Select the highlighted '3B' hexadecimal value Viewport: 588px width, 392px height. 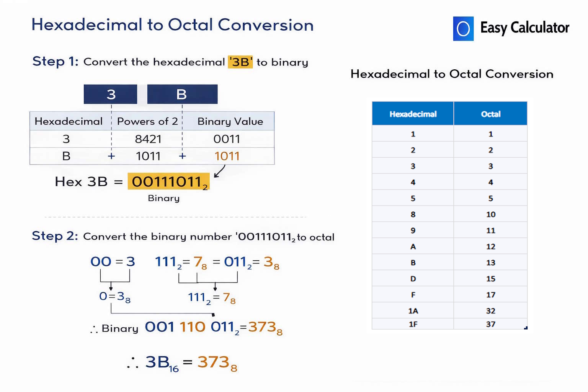241,62
